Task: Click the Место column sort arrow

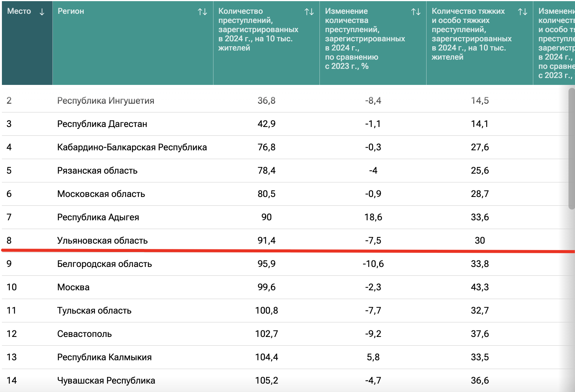Action: 42,12
